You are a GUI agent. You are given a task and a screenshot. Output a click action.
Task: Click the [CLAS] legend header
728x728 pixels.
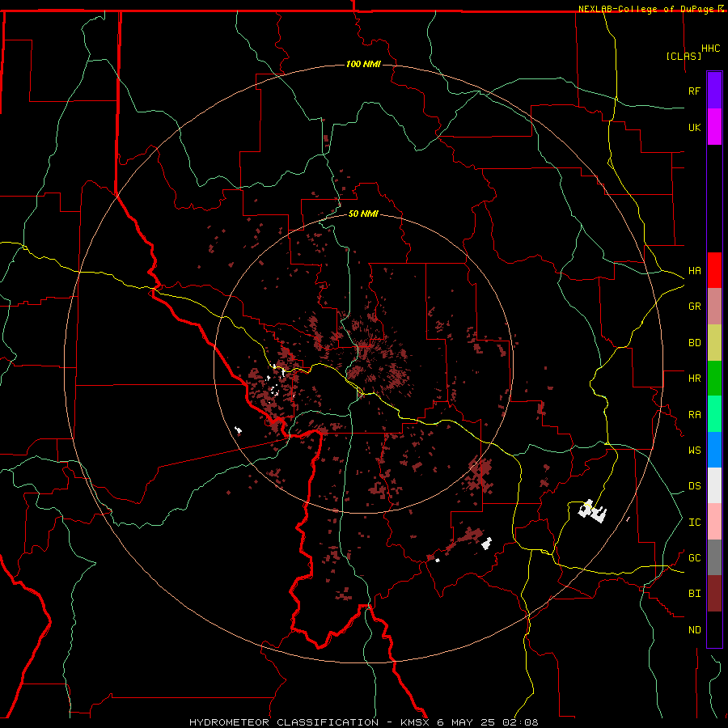point(684,56)
